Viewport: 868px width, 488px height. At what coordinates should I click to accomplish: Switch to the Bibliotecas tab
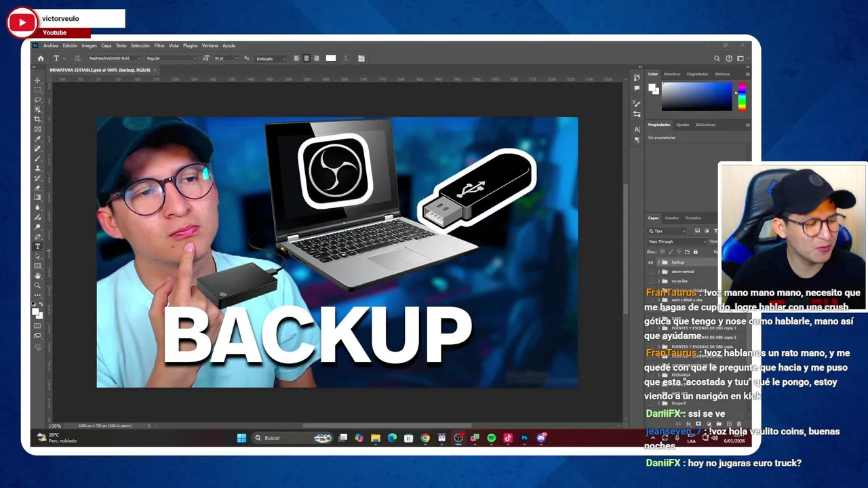(x=705, y=125)
